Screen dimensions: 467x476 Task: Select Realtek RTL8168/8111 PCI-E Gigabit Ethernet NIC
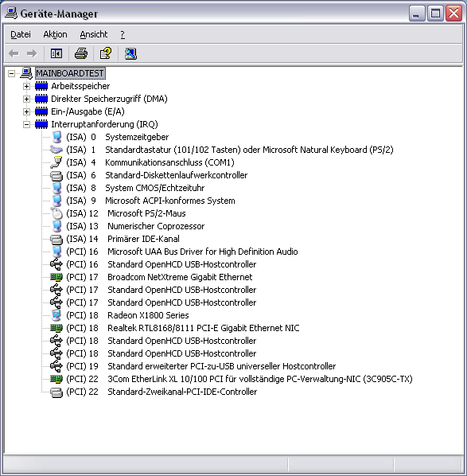(x=204, y=328)
